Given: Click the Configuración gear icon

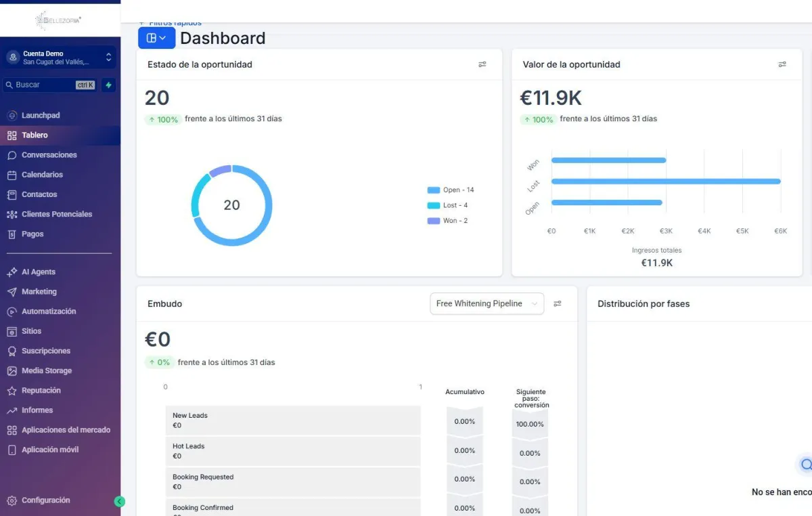Looking at the screenshot, I should (x=12, y=500).
